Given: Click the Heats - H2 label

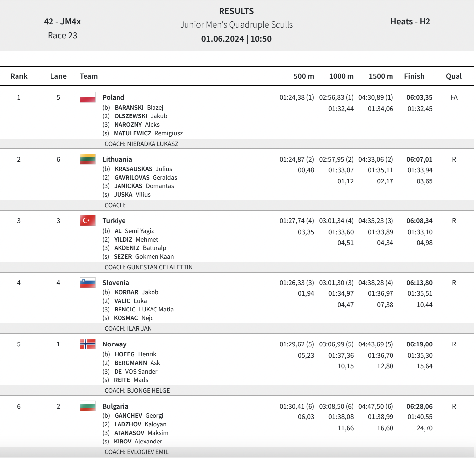Looking at the screenshot, I should tap(410, 22).
